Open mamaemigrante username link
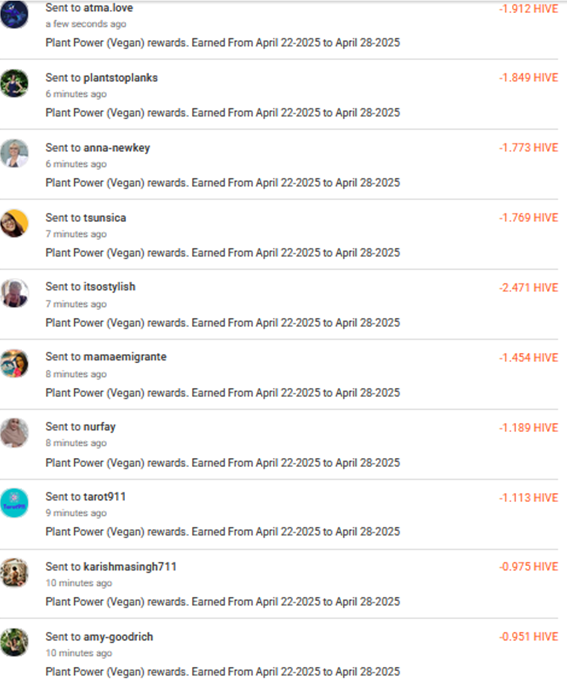The width and height of the screenshot is (567, 687). pos(125,357)
